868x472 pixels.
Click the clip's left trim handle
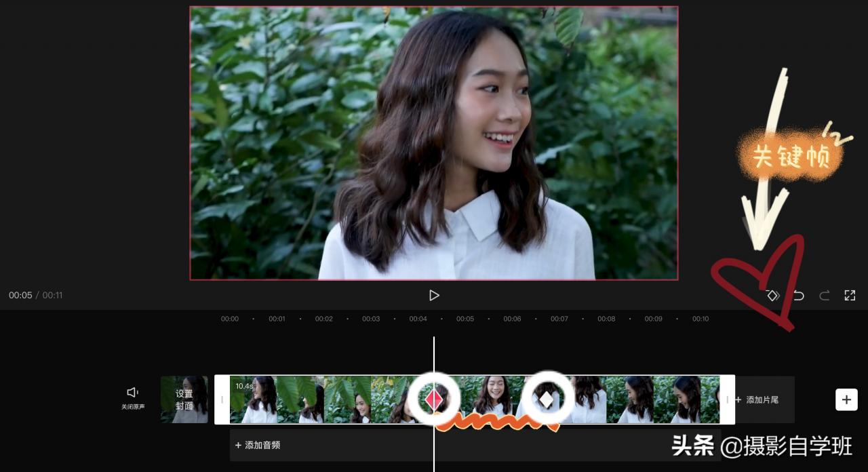click(222, 399)
